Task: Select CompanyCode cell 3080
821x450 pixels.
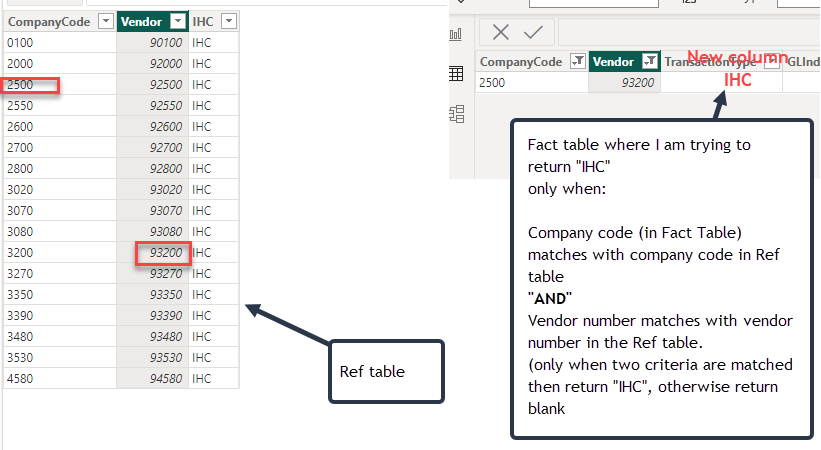Action: pos(60,231)
